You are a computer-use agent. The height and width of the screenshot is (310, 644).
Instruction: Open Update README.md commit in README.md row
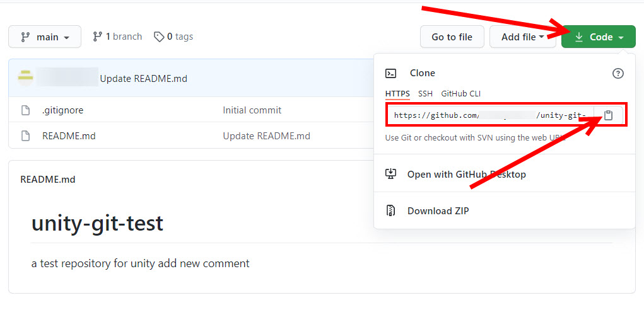coord(267,135)
